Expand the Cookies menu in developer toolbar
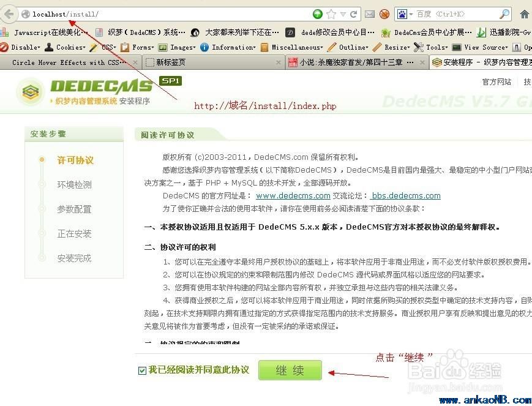Screen dimensions: 532x406 point(67,47)
